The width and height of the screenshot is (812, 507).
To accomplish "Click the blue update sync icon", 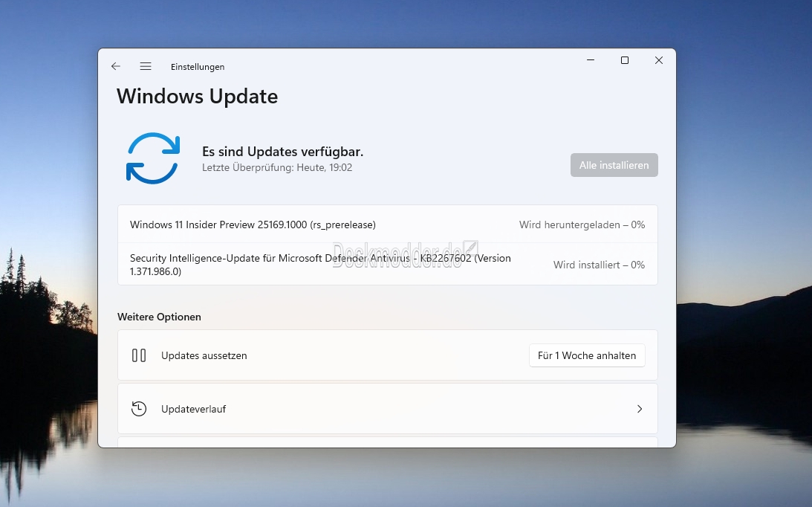I will pos(153,158).
